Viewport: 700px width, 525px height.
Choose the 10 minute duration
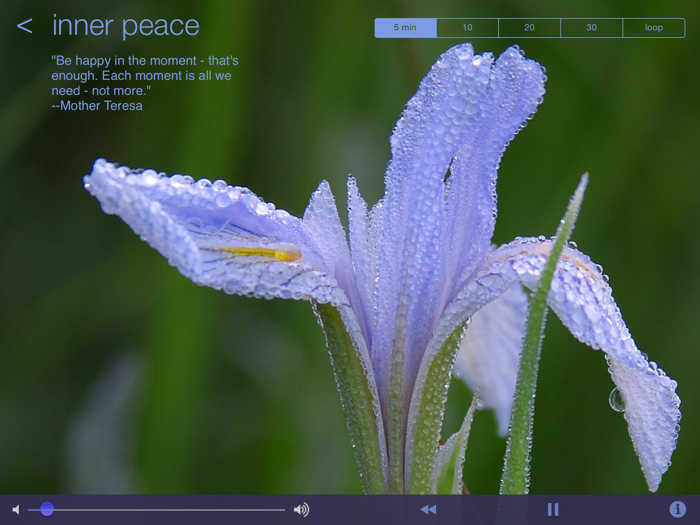(467, 28)
